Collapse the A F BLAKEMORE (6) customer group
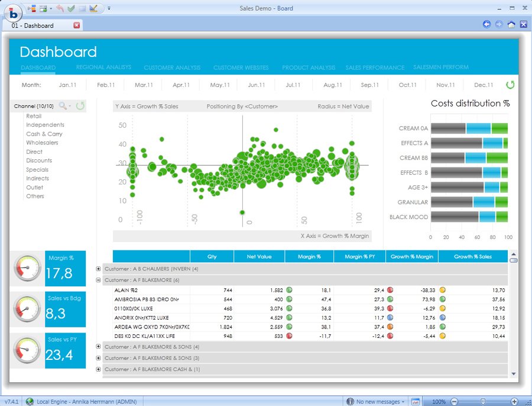The height and width of the screenshot is (406, 532). pos(98,280)
